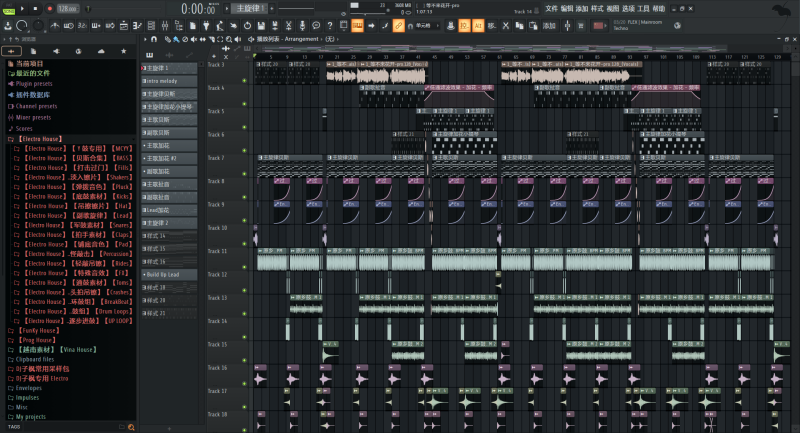Click the play button
800x433 pixels.
pyautogui.click(x=22, y=9)
